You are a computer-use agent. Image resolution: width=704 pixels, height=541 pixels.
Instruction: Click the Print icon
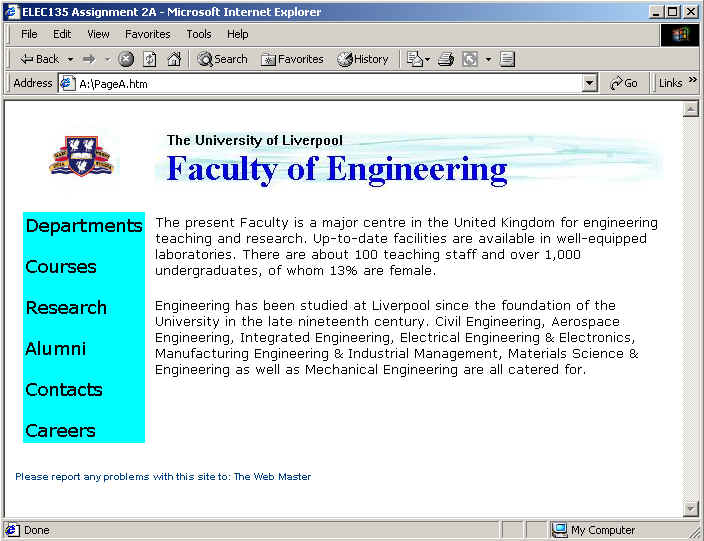click(x=445, y=59)
